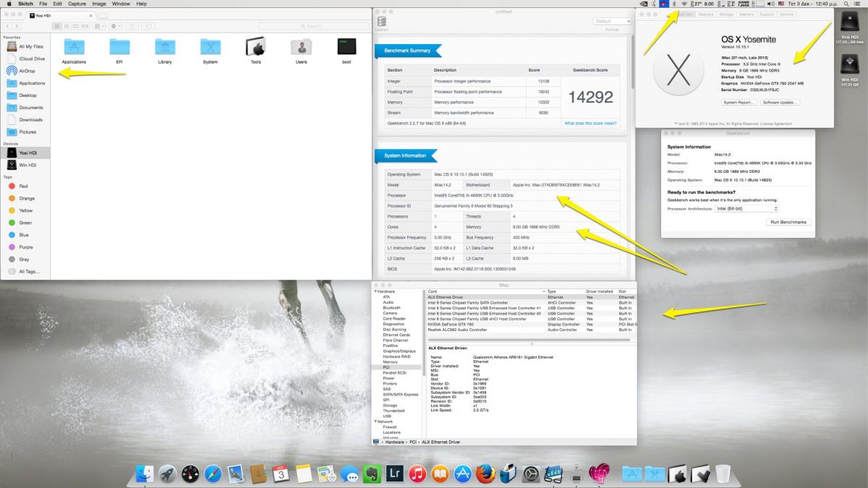868x488 pixels.
Task: Click Geekbench Upload icon
Action: point(381,23)
